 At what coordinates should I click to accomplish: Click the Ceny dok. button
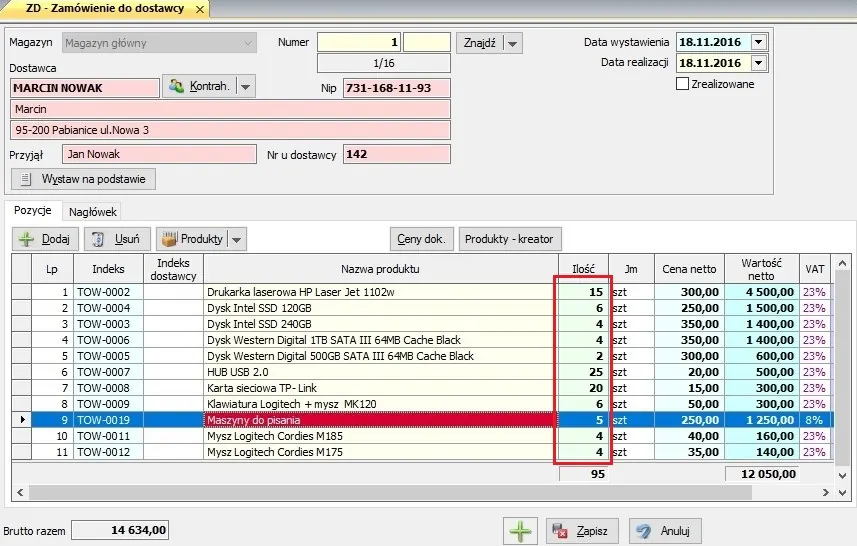coord(421,239)
